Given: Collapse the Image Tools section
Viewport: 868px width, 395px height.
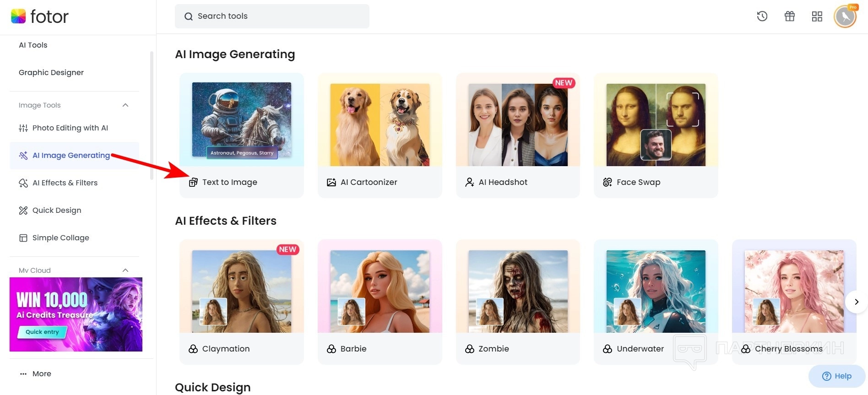Looking at the screenshot, I should [125, 105].
